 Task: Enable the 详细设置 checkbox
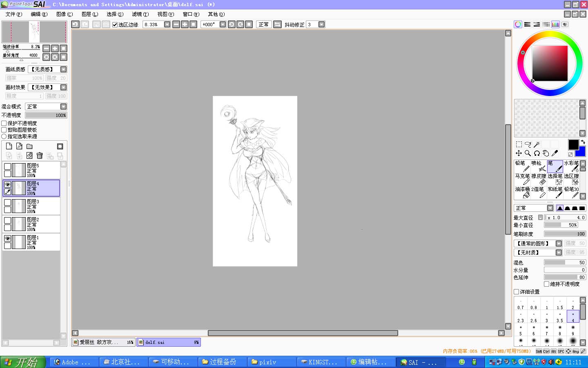pyautogui.click(x=517, y=292)
